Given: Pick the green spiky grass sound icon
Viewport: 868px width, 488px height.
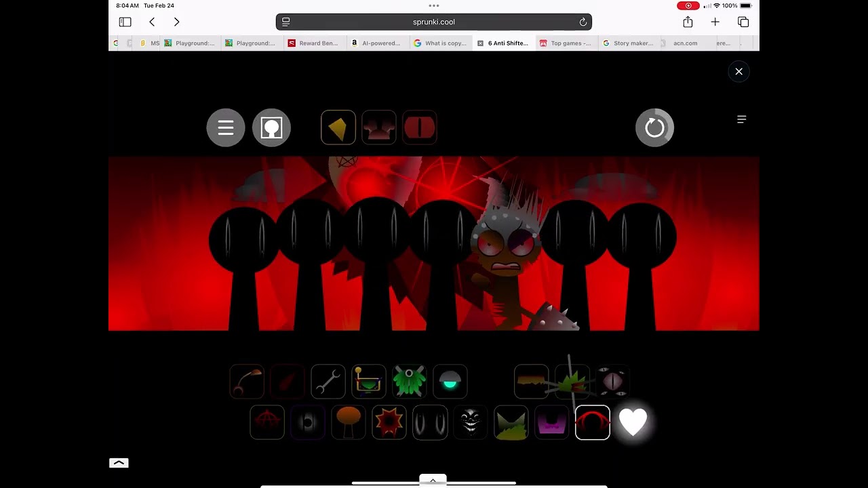Looking at the screenshot, I should 572,381.
